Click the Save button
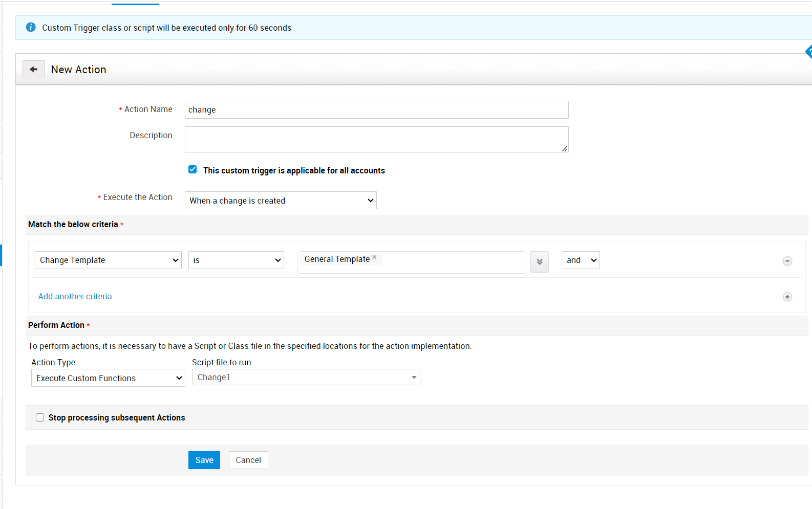Viewport: 812px width, 509px height. [204, 460]
